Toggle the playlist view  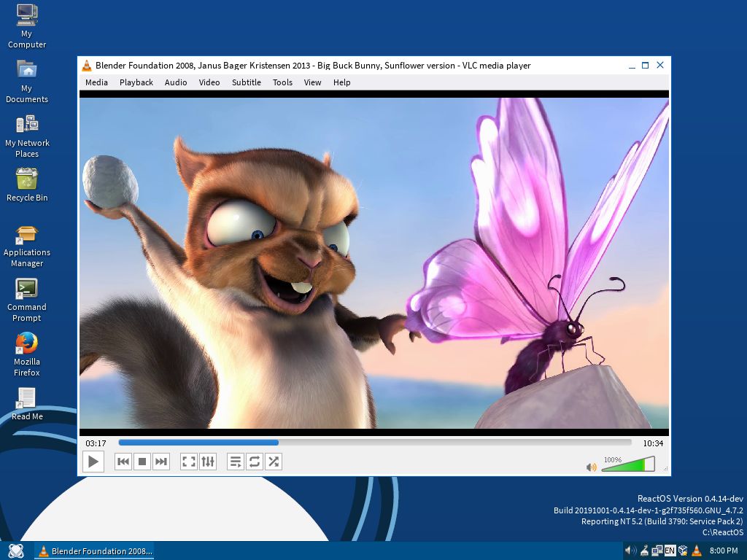pos(236,462)
